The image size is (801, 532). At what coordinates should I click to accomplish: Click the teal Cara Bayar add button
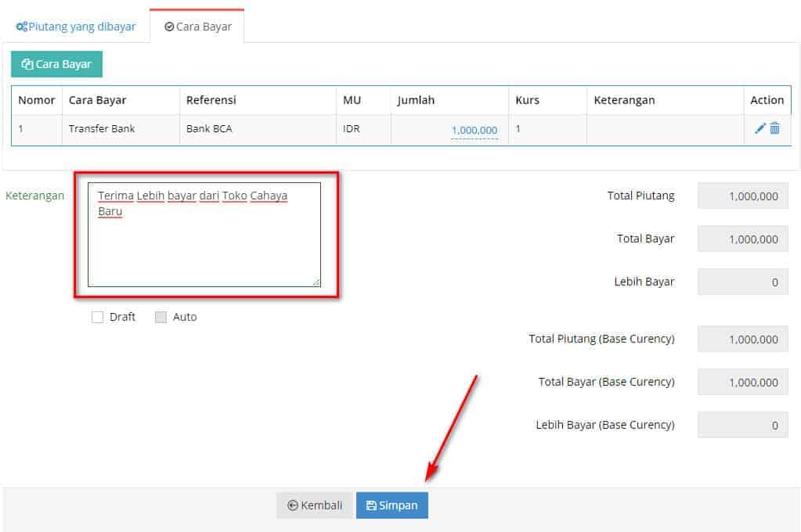[56, 64]
